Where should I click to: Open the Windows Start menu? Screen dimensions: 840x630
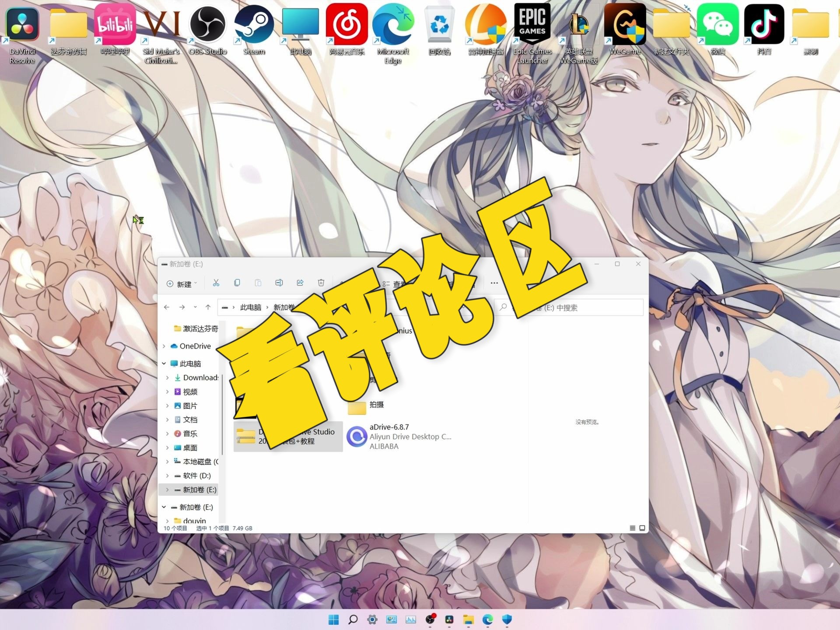(x=333, y=619)
